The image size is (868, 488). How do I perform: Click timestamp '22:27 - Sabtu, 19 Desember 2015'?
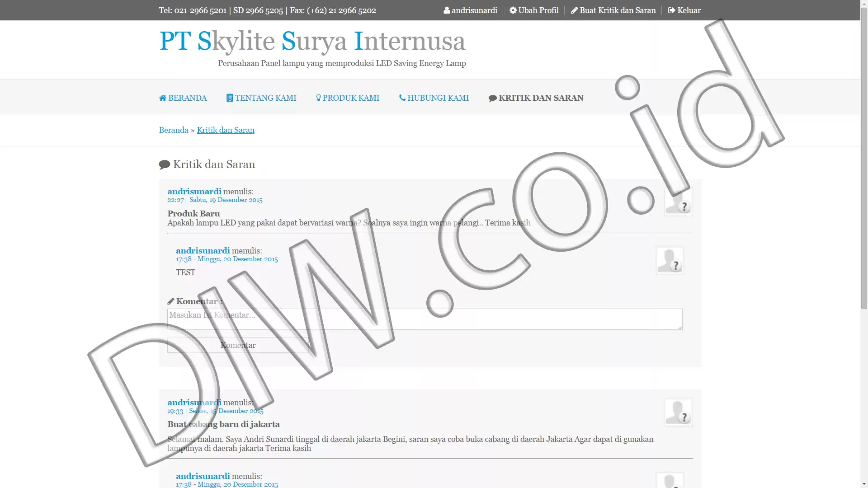point(215,200)
